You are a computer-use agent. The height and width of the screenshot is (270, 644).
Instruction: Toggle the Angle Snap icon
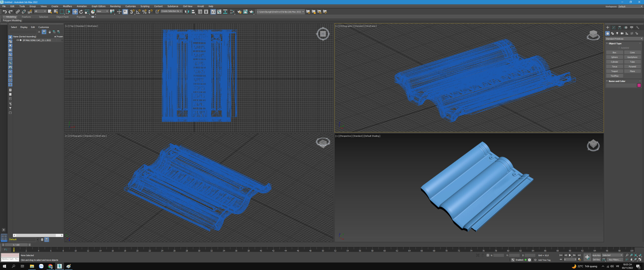138,12
